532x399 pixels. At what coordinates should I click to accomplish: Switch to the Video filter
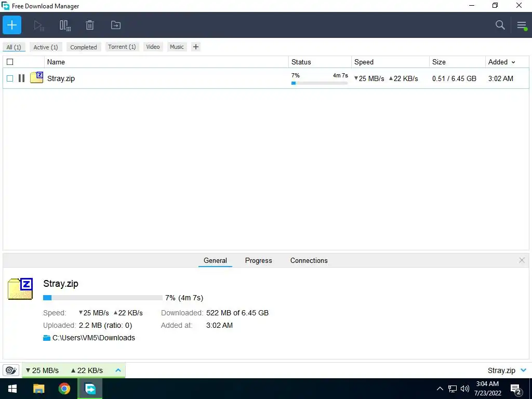click(153, 47)
